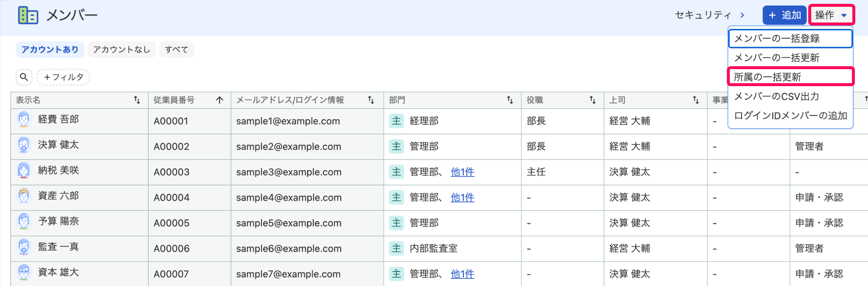Click 経営 大輔 in 監査 一真 row

pyautogui.click(x=630, y=248)
